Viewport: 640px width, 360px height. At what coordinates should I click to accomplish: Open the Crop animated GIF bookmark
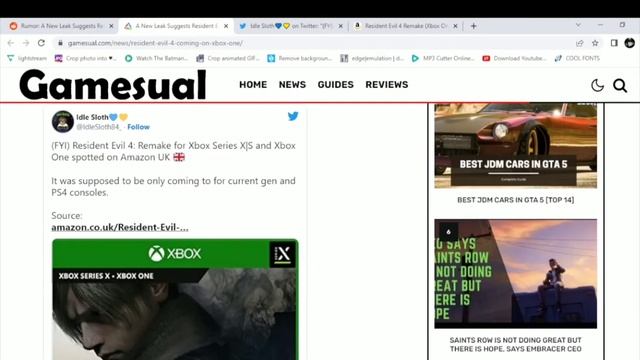pyautogui.click(x=228, y=58)
